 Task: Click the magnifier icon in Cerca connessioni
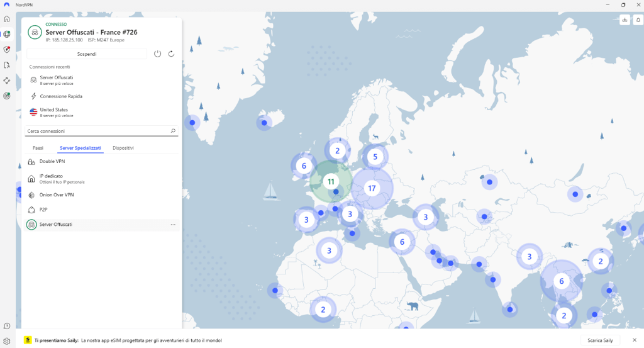point(173,131)
